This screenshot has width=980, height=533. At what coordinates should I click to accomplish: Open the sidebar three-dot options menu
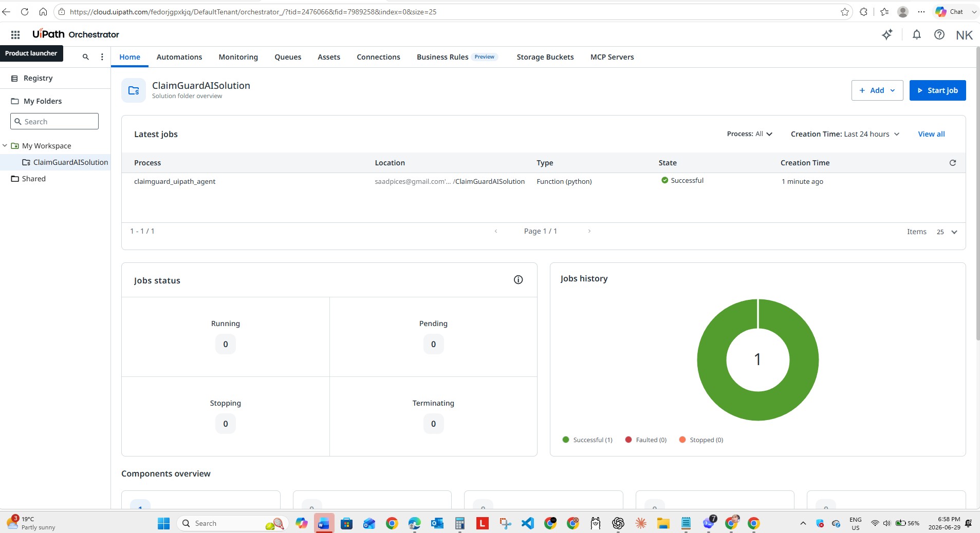point(102,57)
